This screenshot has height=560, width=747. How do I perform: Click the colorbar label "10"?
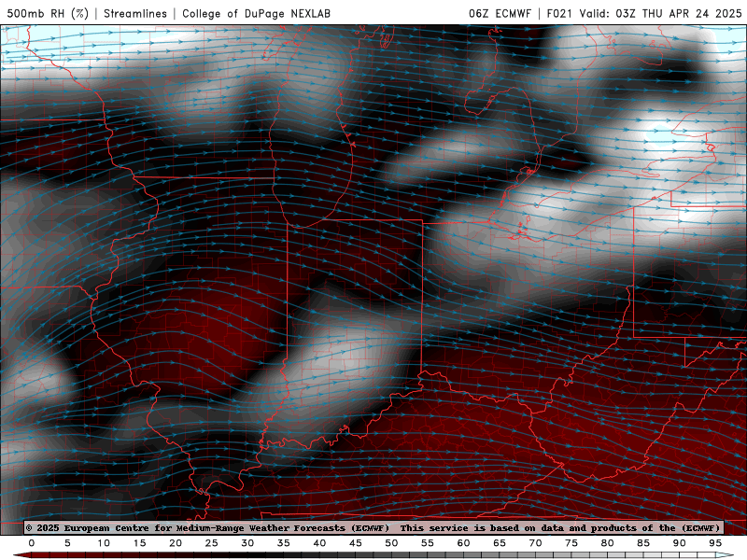click(104, 543)
